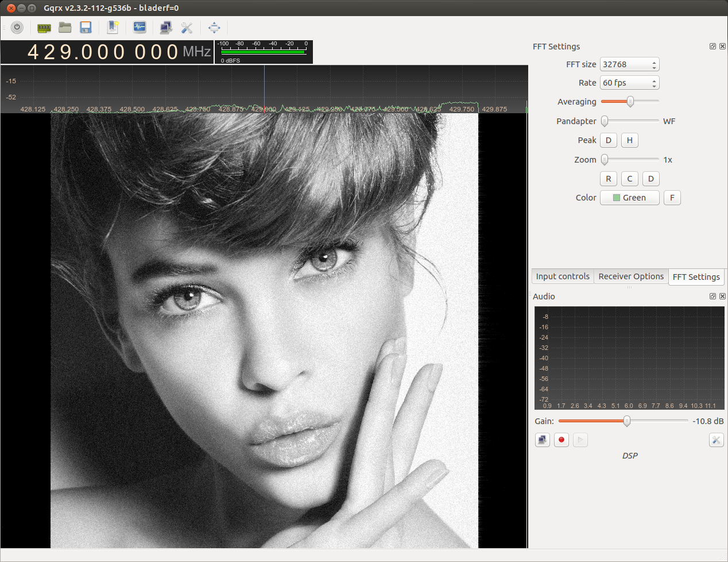Open the bookmarks icon in the toolbar
This screenshot has width=728, height=562.
pos(113,27)
